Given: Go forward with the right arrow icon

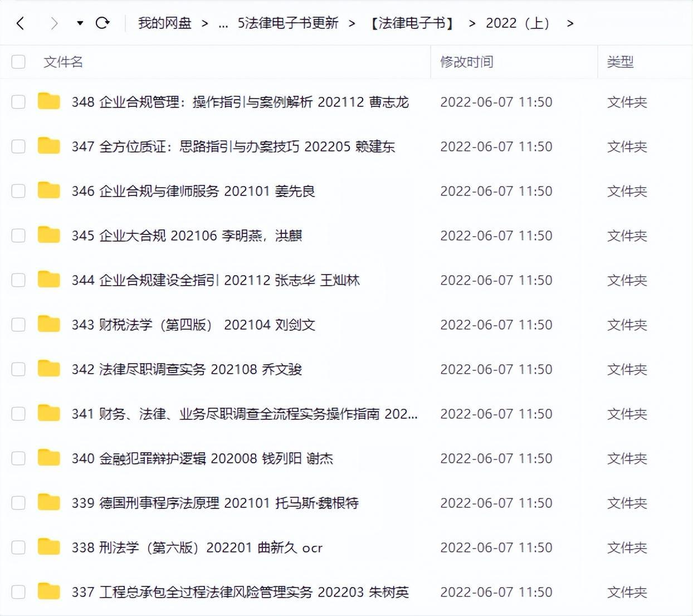Looking at the screenshot, I should 54,23.
